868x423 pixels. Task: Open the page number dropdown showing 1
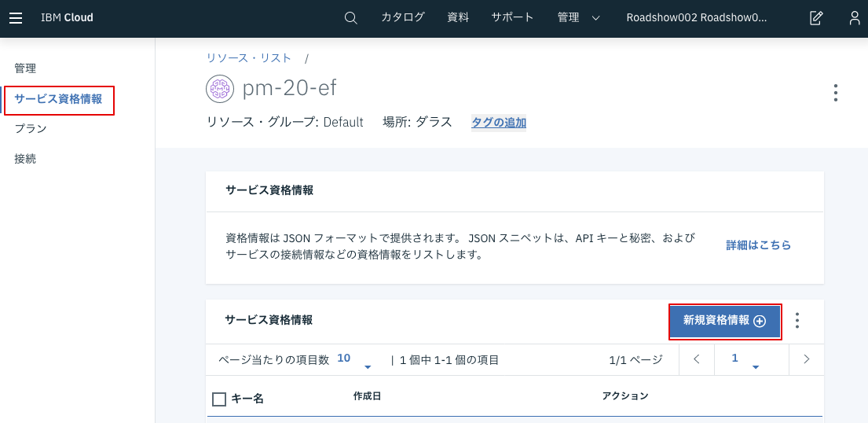click(745, 360)
